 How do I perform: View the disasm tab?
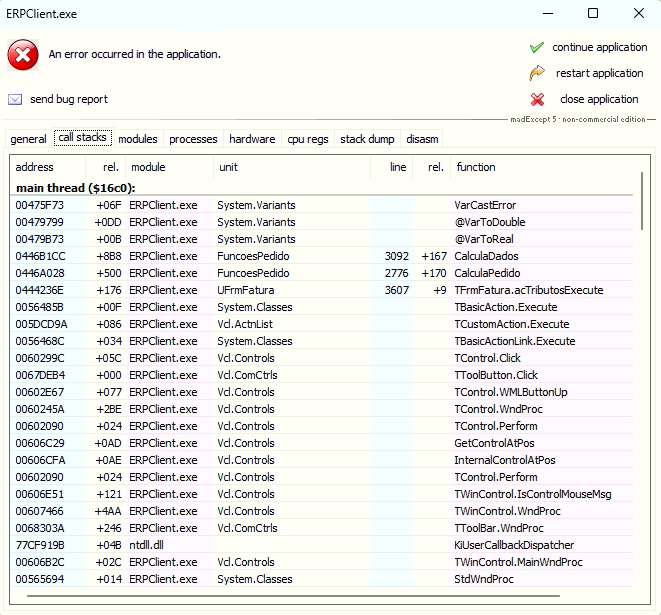422,139
